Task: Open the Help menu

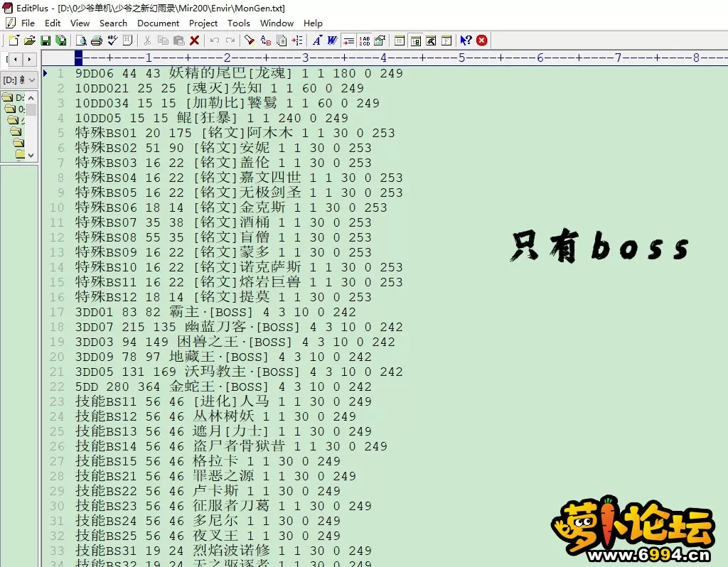Action: 313,23
